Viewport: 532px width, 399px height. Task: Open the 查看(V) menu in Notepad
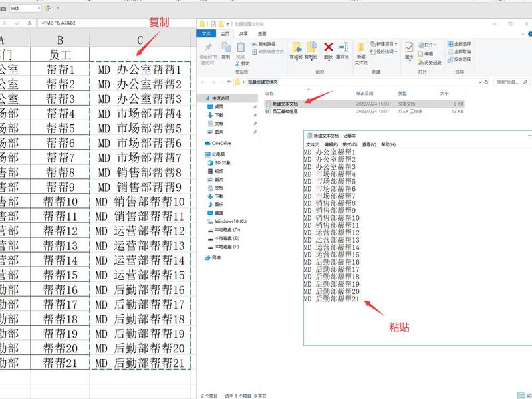pos(369,144)
